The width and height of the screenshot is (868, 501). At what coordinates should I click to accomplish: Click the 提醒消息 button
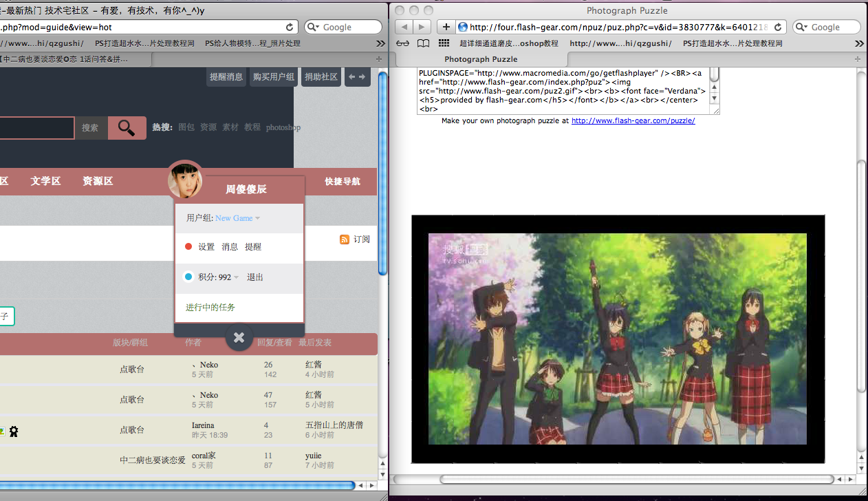click(226, 77)
